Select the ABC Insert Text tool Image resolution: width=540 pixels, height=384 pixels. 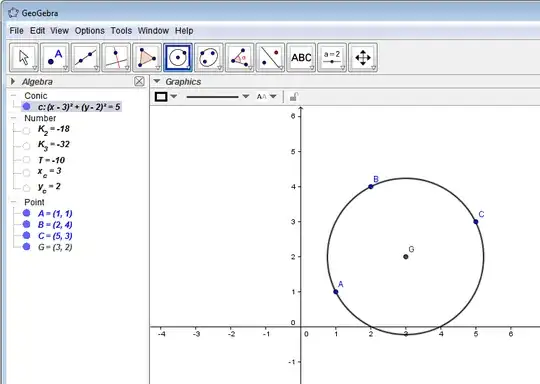coord(301,58)
